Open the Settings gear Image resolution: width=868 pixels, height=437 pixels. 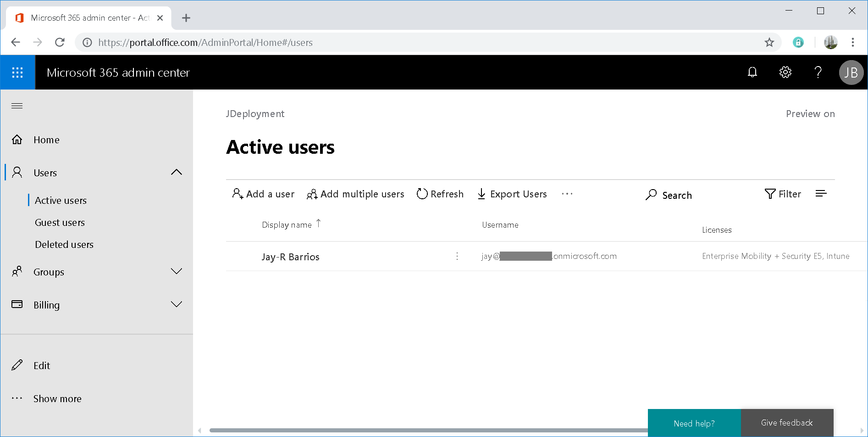click(x=785, y=72)
